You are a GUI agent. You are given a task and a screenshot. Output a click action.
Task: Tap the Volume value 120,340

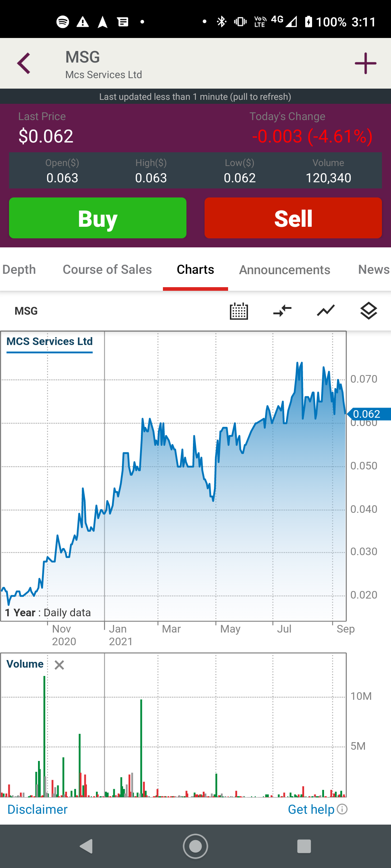[x=328, y=178]
